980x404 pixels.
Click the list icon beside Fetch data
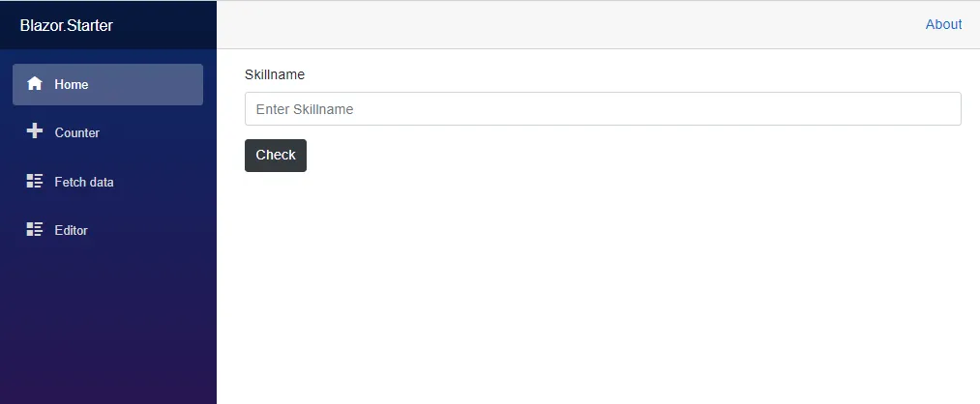click(x=35, y=181)
